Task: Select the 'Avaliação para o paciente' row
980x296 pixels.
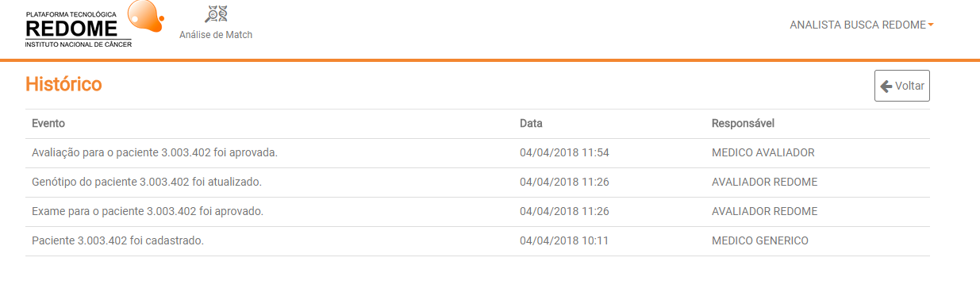Action: 478,153
